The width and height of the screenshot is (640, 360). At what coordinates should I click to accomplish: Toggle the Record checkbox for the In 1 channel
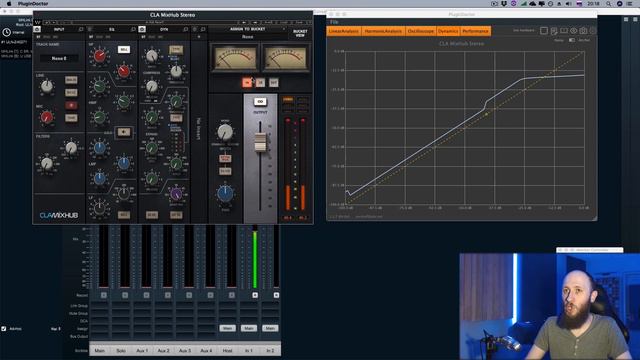[255, 295]
